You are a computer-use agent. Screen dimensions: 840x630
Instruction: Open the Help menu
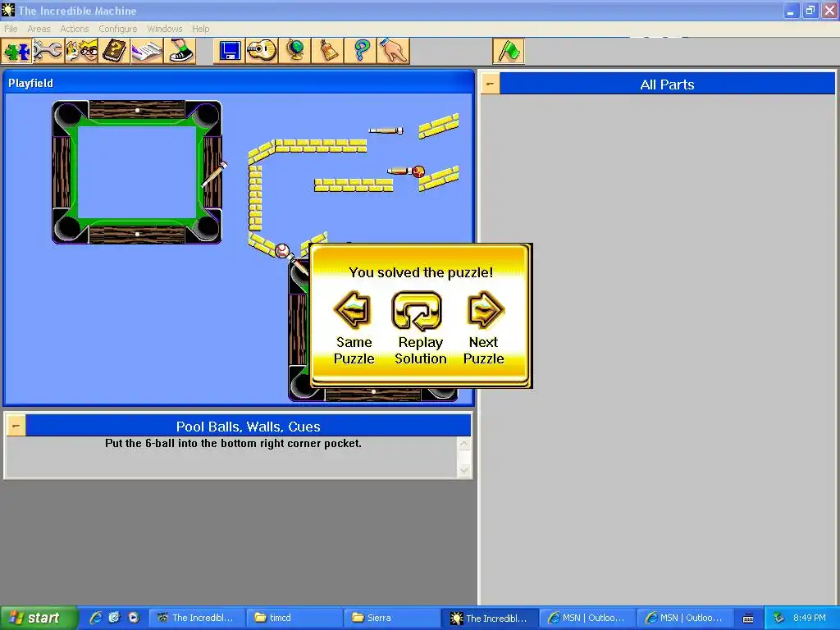pos(201,29)
